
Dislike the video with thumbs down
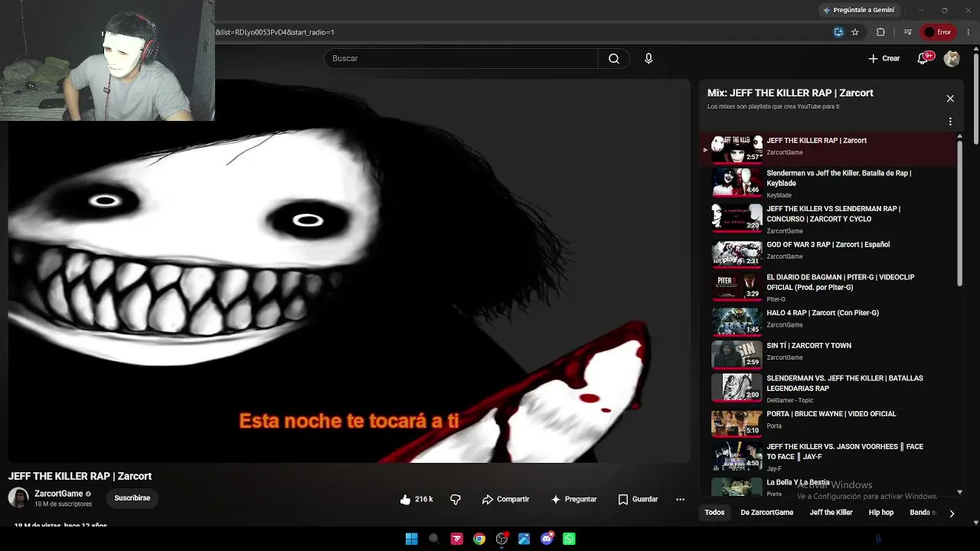click(x=456, y=499)
